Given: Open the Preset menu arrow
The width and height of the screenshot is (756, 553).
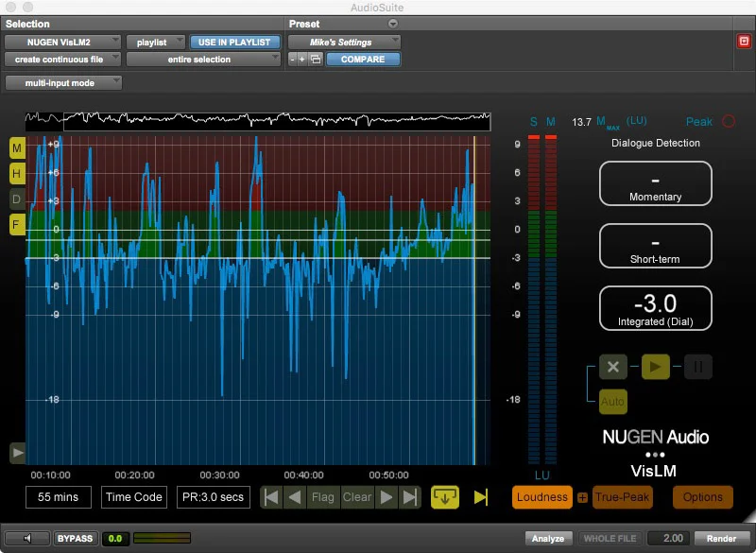Looking at the screenshot, I should point(393,24).
